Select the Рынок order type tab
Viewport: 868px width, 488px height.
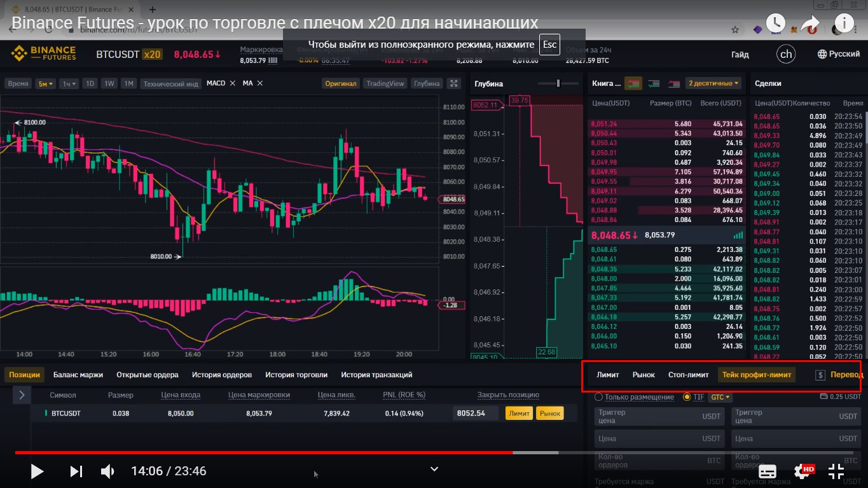[644, 375]
